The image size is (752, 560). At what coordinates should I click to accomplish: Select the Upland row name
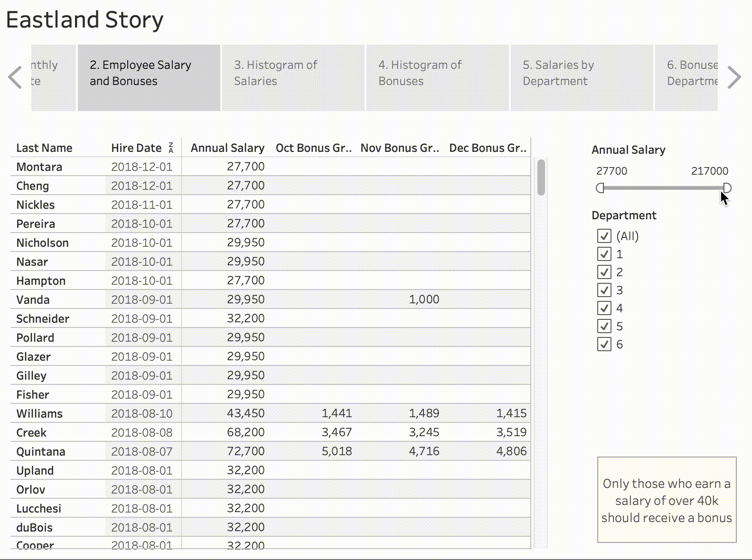coord(35,471)
